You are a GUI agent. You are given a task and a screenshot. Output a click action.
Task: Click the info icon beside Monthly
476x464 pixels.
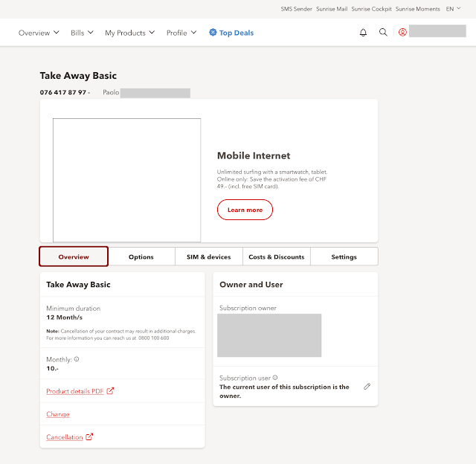[x=77, y=359]
